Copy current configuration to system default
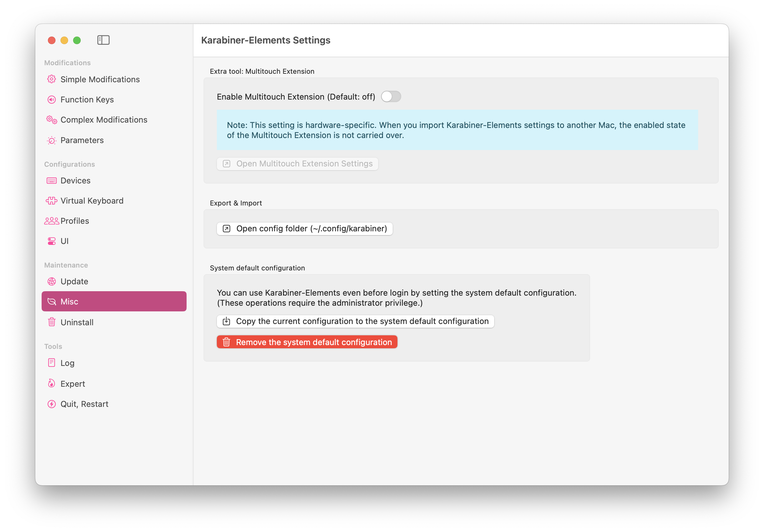Viewport: 764px width, 532px height. click(x=355, y=321)
